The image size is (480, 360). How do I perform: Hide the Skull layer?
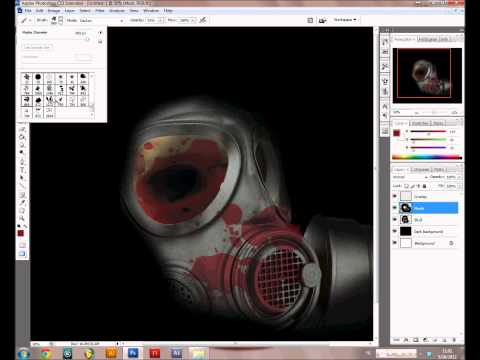point(395,220)
